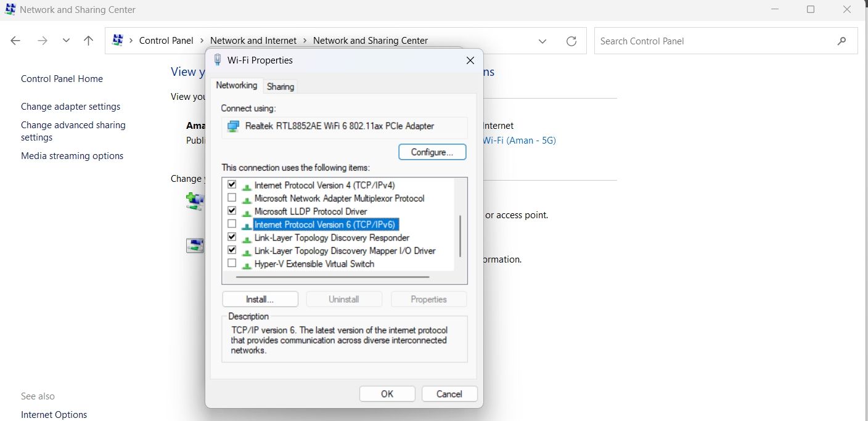
Task: Click the Control Panel icon in address bar
Action: [118, 41]
